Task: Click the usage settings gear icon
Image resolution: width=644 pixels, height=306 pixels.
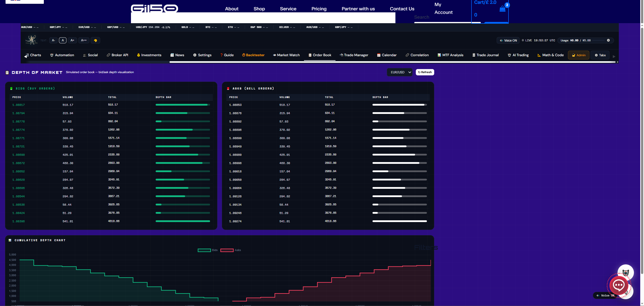Action: (608, 40)
